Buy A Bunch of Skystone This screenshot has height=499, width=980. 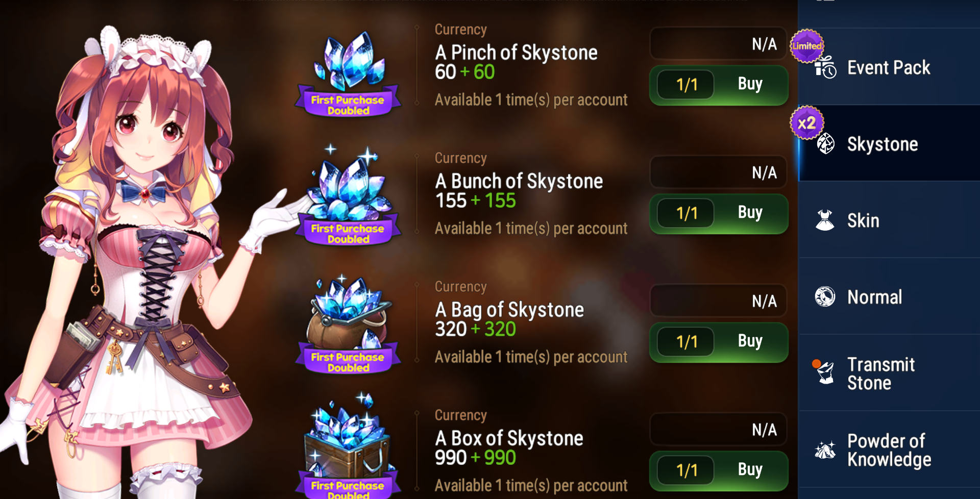click(x=719, y=213)
